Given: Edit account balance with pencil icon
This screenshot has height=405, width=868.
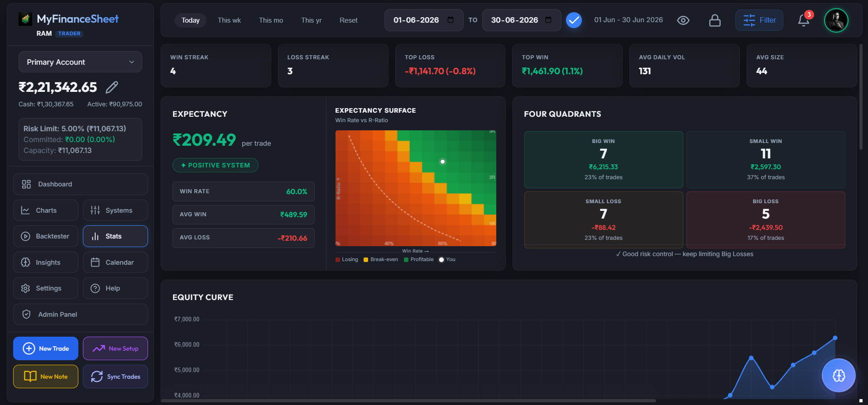Looking at the screenshot, I should point(112,87).
